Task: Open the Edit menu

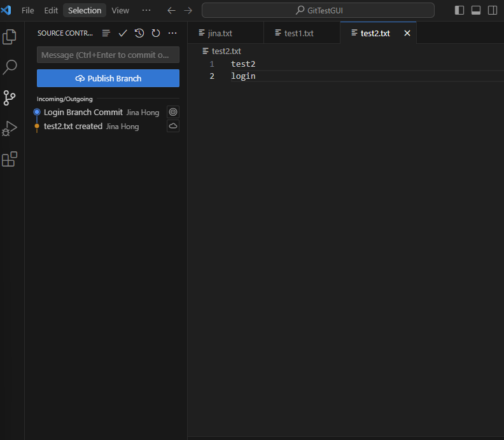Action: [x=51, y=11]
